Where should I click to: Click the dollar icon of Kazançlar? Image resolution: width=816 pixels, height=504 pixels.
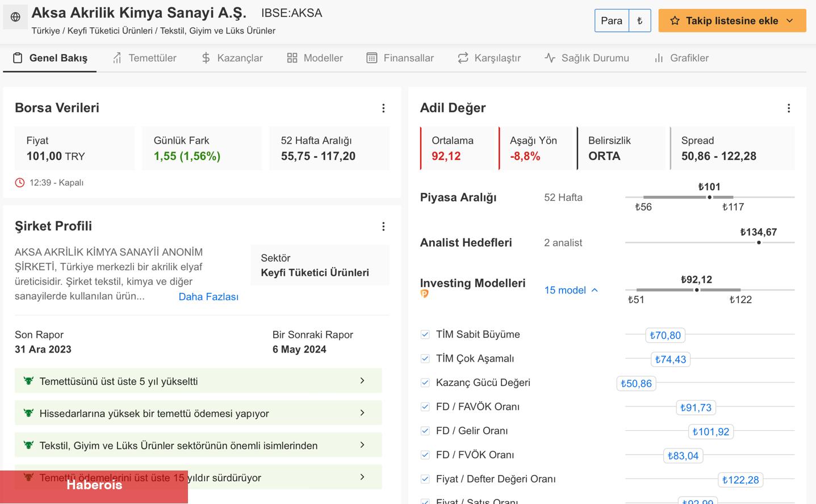coord(206,58)
